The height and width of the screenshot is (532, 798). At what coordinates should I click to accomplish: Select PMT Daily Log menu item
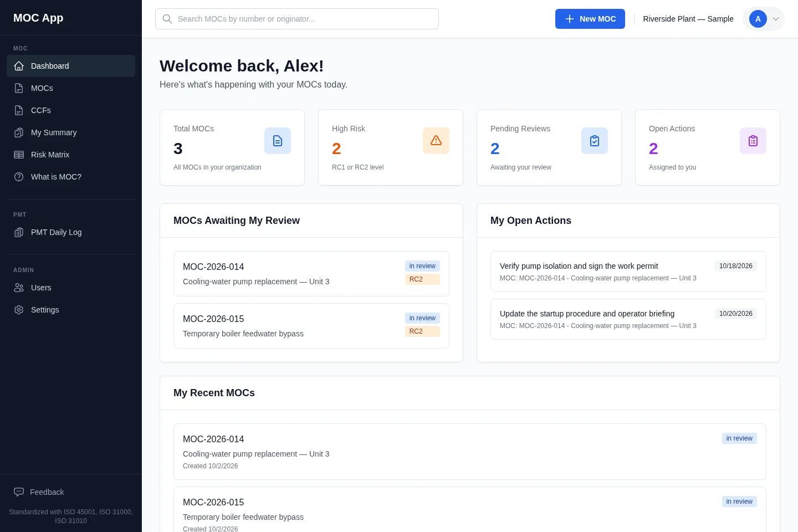[x=71, y=232]
